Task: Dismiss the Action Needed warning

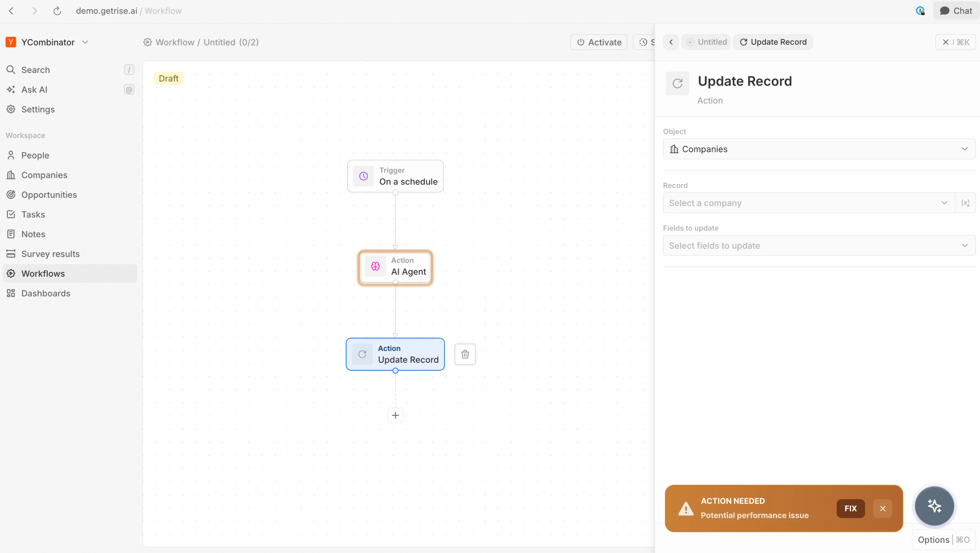Action: click(x=883, y=509)
